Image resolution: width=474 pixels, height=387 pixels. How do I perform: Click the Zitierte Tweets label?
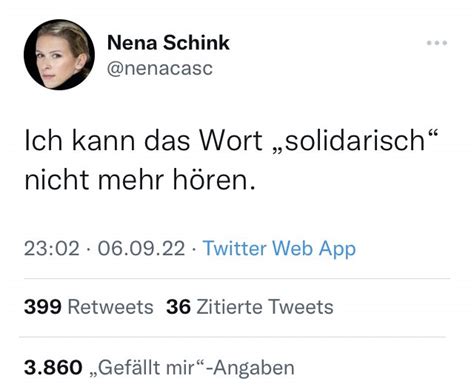pyautogui.click(x=265, y=307)
